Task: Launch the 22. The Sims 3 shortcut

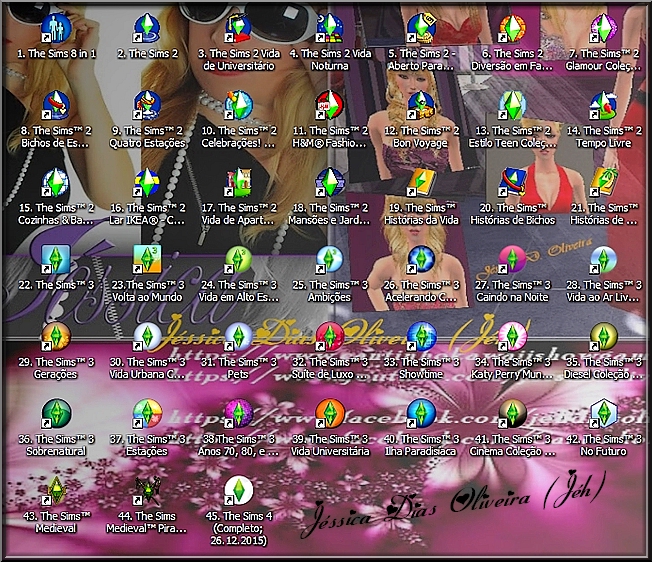Action: point(56,260)
